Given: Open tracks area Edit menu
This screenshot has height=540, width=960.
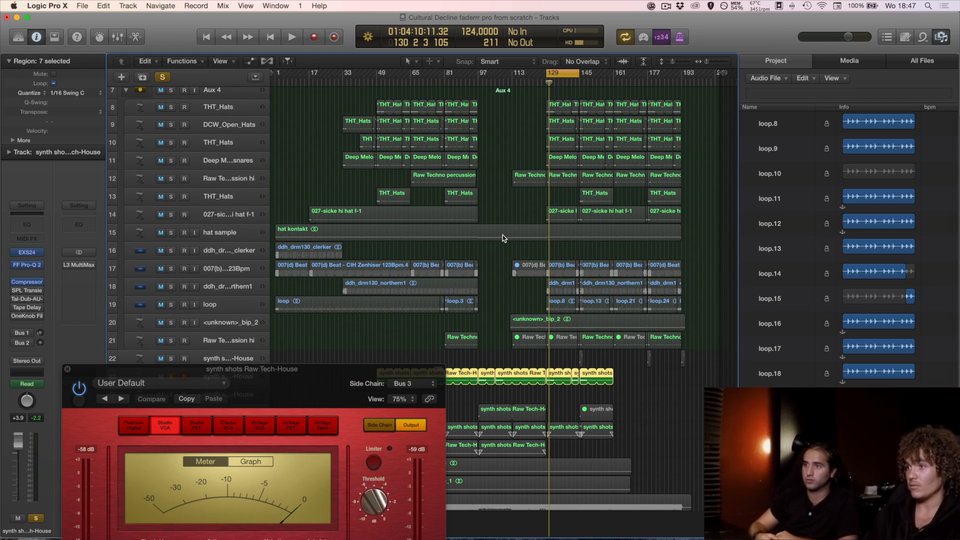Looking at the screenshot, I should (147, 61).
